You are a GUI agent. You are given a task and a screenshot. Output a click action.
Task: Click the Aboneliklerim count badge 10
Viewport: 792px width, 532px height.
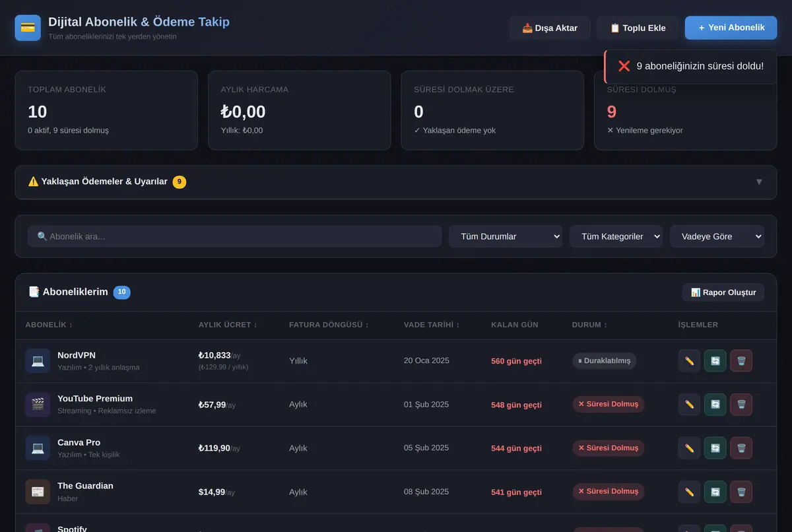(122, 292)
